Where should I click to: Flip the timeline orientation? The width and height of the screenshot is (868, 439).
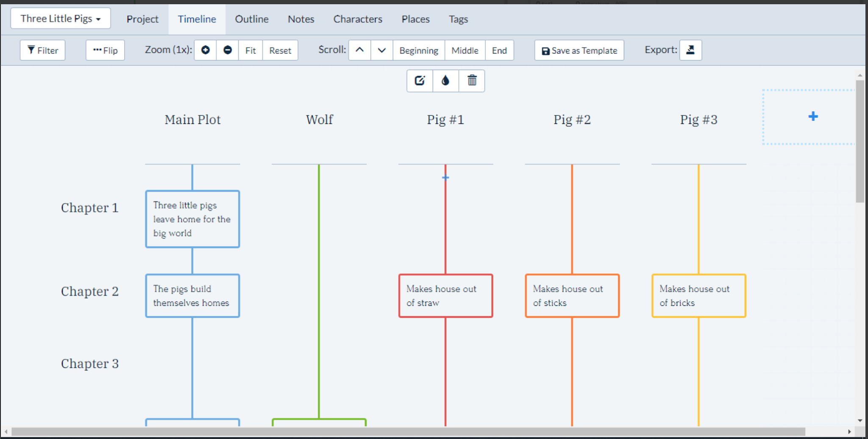coord(105,50)
